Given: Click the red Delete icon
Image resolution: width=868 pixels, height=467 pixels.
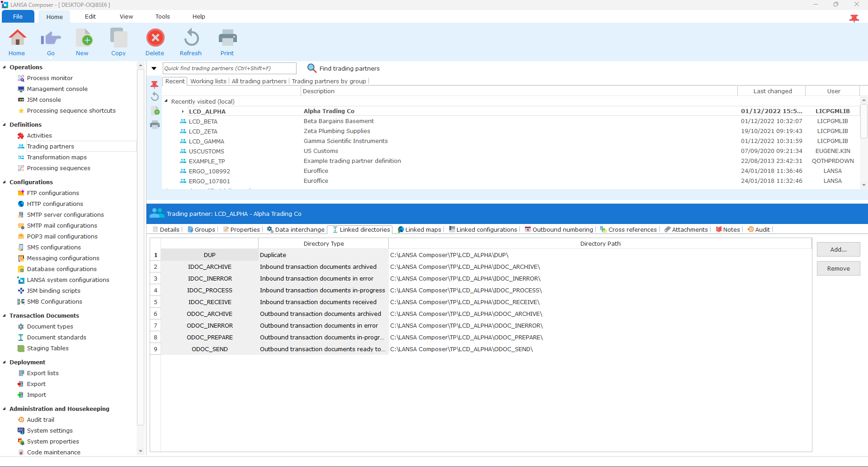Looking at the screenshot, I should tap(155, 38).
